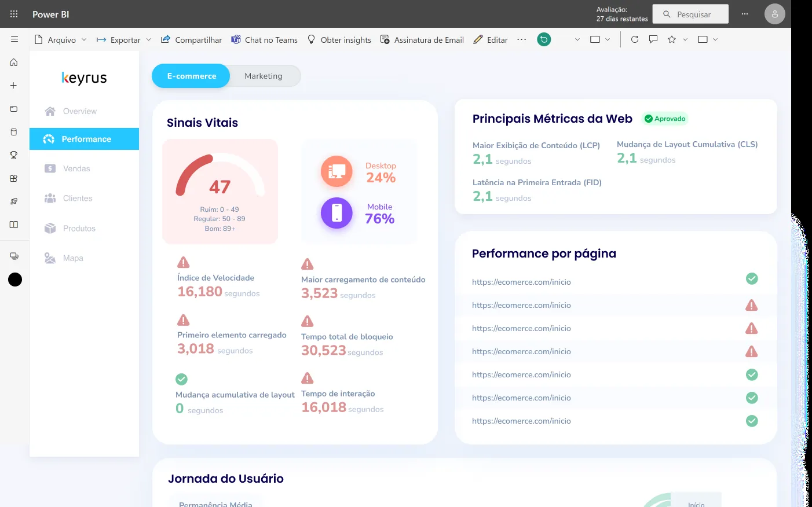Switch to the E-commerce toggle tab

click(191, 76)
